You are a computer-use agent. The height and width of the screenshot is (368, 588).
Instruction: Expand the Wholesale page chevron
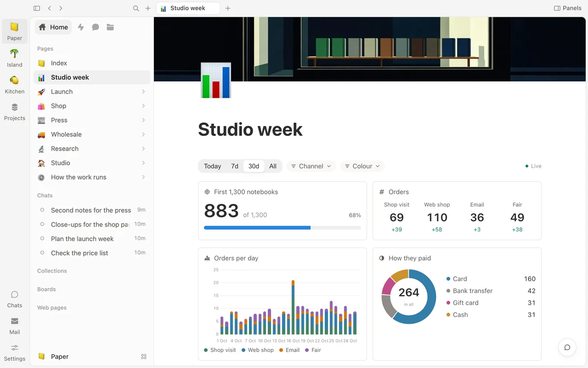tap(143, 134)
